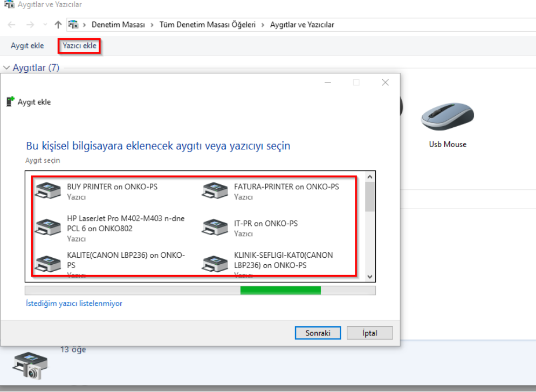The width and height of the screenshot is (536, 392).
Task: Click the back navigation arrow
Action: coord(12,25)
